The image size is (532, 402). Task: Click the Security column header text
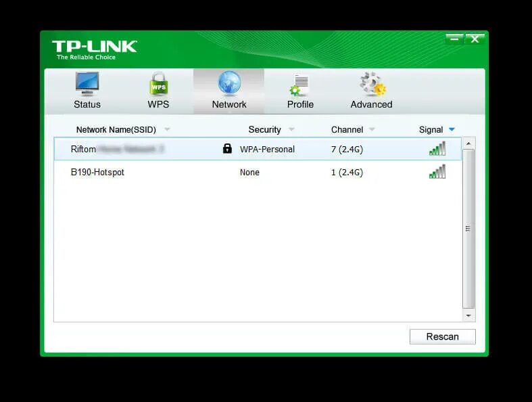point(264,129)
